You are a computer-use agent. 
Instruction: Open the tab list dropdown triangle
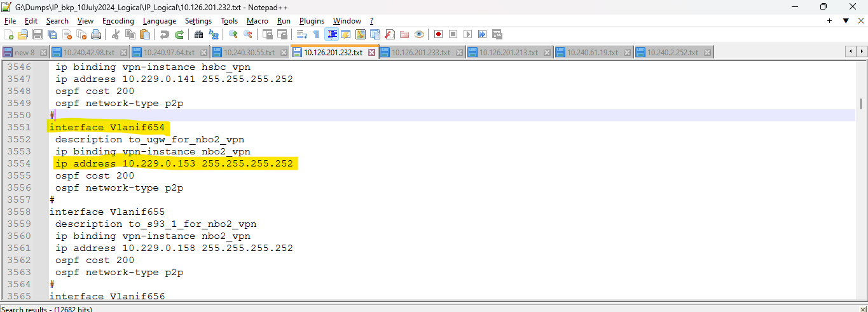845,21
